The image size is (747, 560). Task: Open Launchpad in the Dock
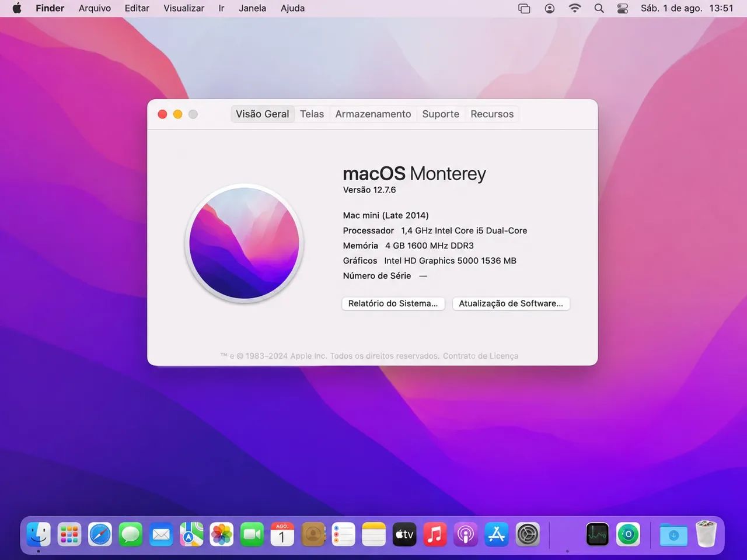(x=69, y=534)
